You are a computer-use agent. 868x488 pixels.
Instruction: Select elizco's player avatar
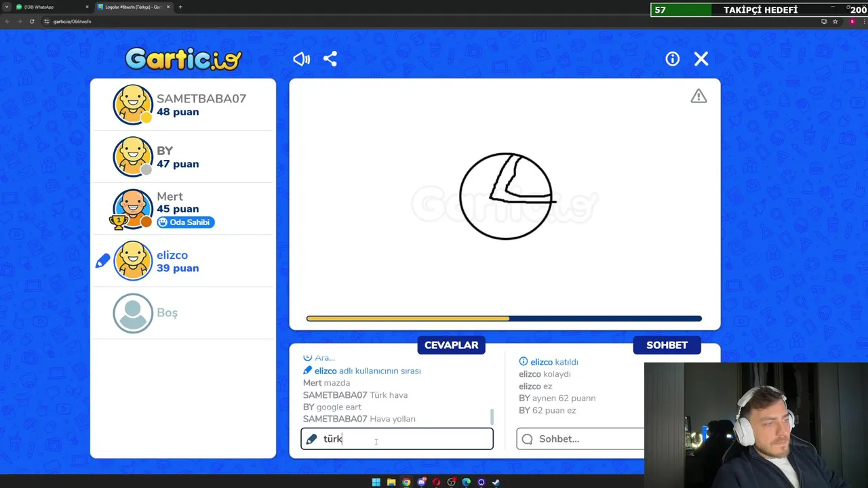coord(132,261)
